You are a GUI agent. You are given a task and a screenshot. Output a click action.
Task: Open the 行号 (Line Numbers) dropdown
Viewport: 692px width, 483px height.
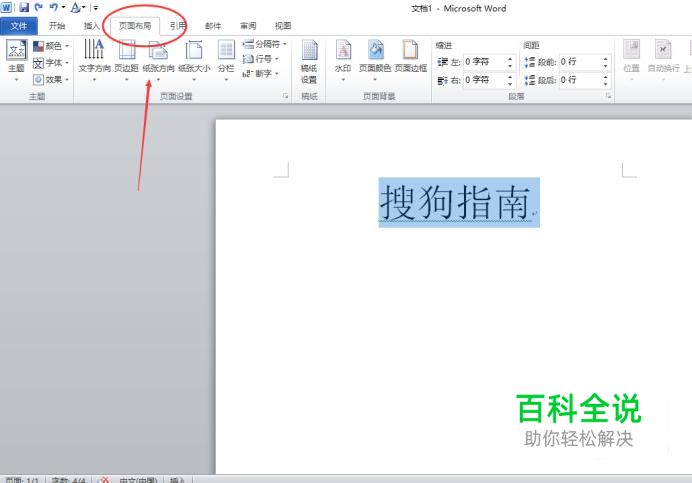click(x=261, y=59)
